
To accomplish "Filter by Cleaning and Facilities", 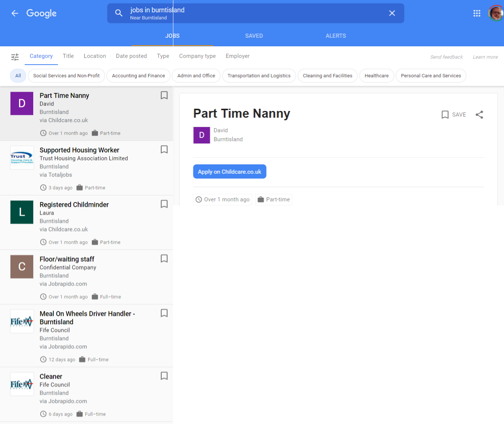I will [328, 75].
